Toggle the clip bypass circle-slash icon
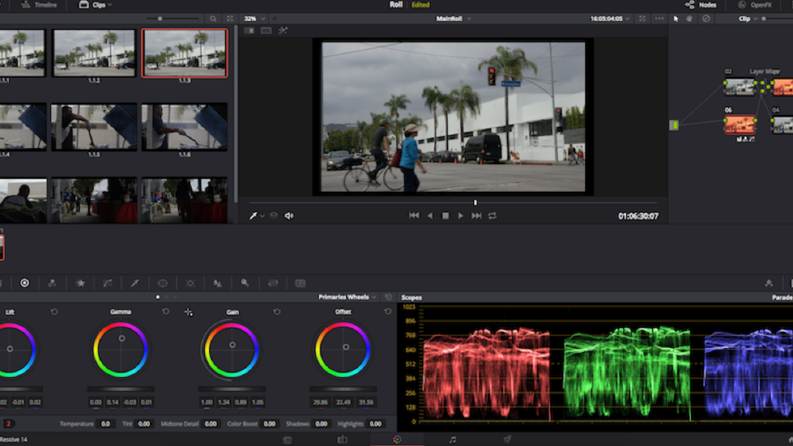The height and width of the screenshot is (446, 793). 706,19
